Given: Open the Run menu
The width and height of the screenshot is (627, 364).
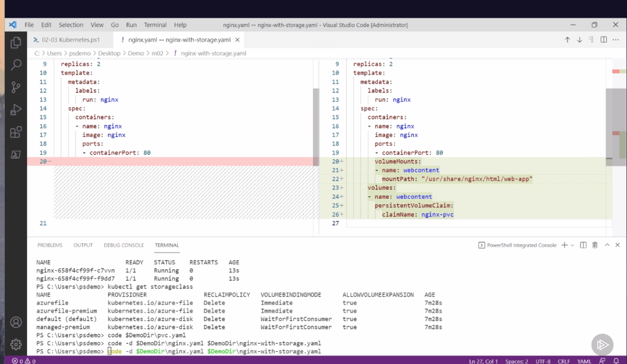Looking at the screenshot, I should coord(131,24).
